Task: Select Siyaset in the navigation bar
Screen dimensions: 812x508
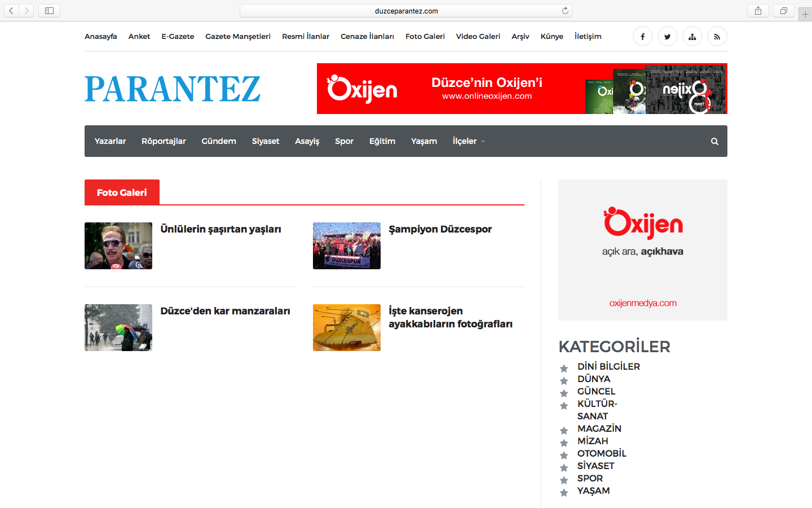Action: (x=266, y=141)
